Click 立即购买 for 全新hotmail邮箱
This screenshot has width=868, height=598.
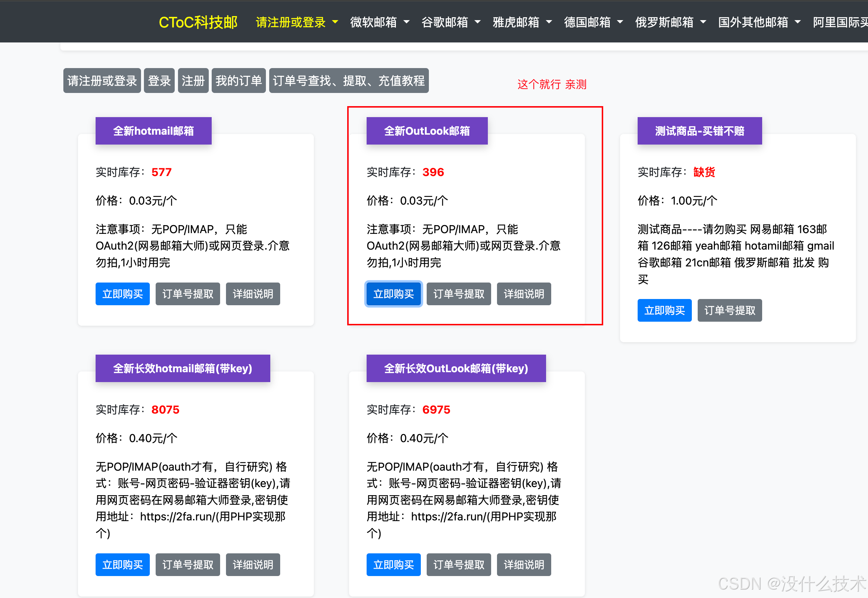click(x=122, y=294)
